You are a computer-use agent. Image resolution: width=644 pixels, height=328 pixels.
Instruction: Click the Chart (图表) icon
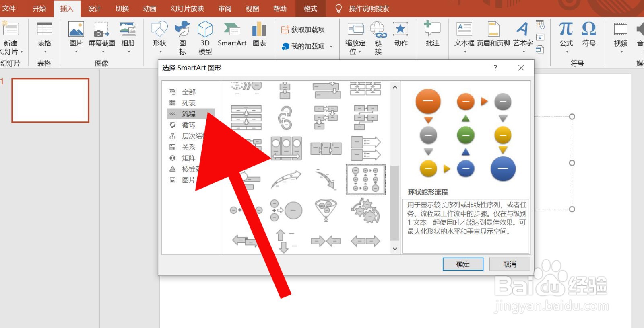(x=259, y=29)
